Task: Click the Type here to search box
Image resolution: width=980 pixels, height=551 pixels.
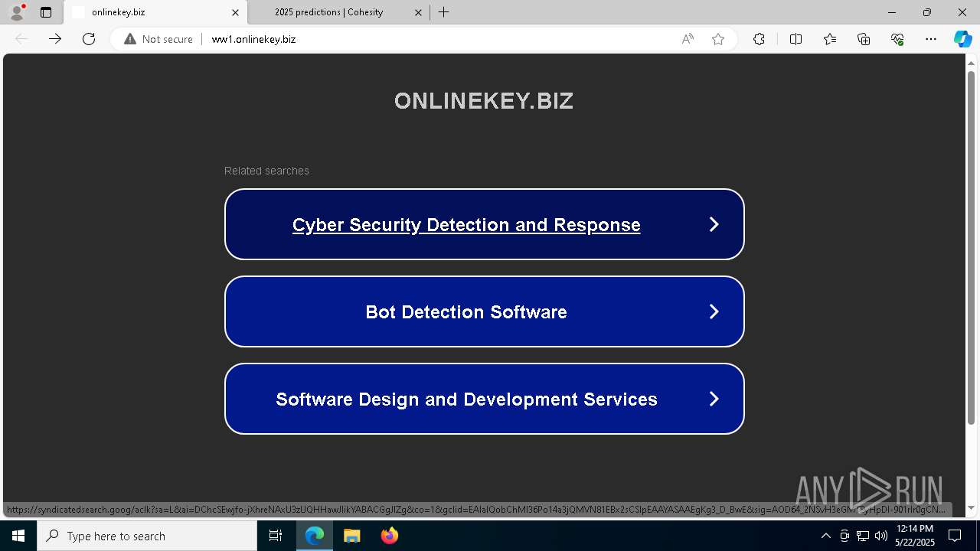Action: [x=147, y=536]
